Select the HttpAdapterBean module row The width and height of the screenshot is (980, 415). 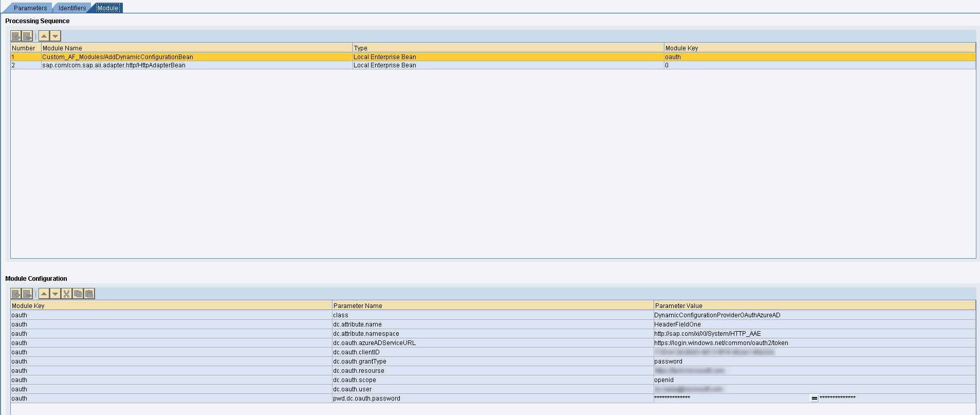(x=114, y=65)
